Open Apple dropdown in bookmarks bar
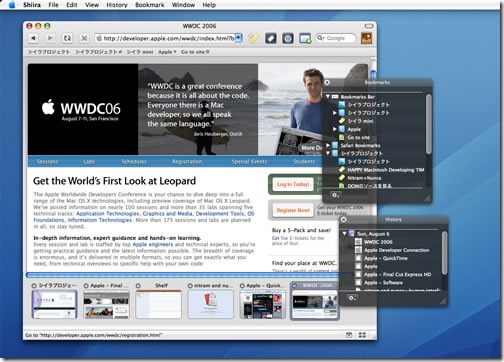504x362 pixels. tap(167, 52)
